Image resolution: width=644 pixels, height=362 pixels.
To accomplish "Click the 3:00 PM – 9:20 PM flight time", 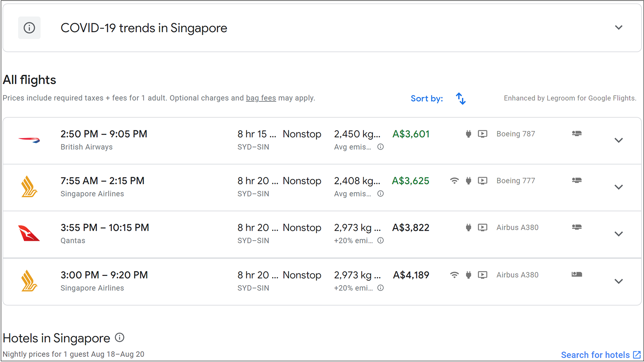I will point(104,275).
